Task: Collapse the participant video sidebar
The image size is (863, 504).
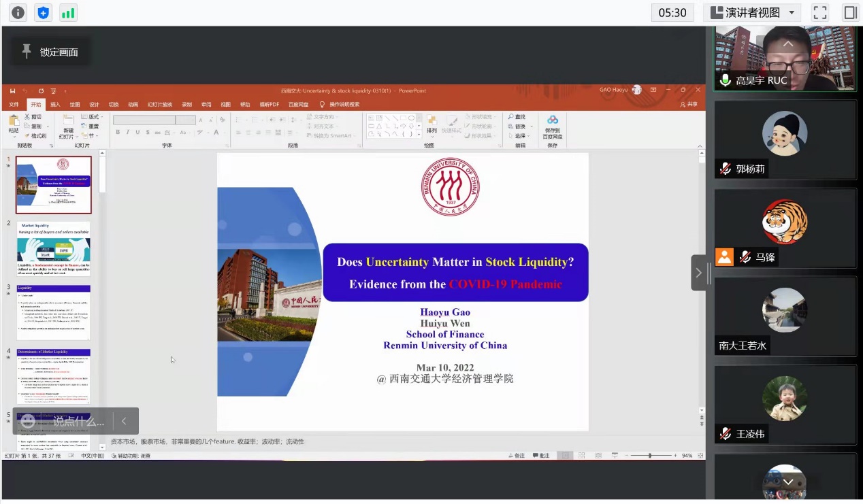Action: [x=698, y=273]
